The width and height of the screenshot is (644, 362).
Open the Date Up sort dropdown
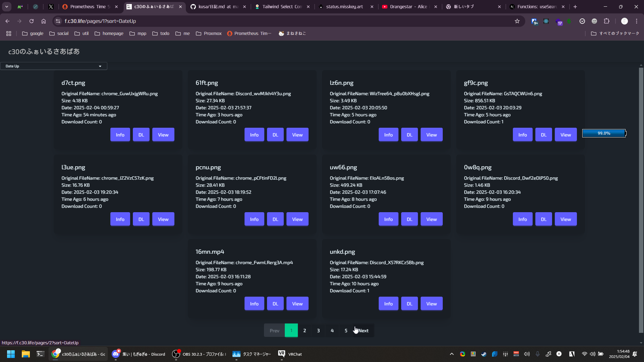coord(54,66)
